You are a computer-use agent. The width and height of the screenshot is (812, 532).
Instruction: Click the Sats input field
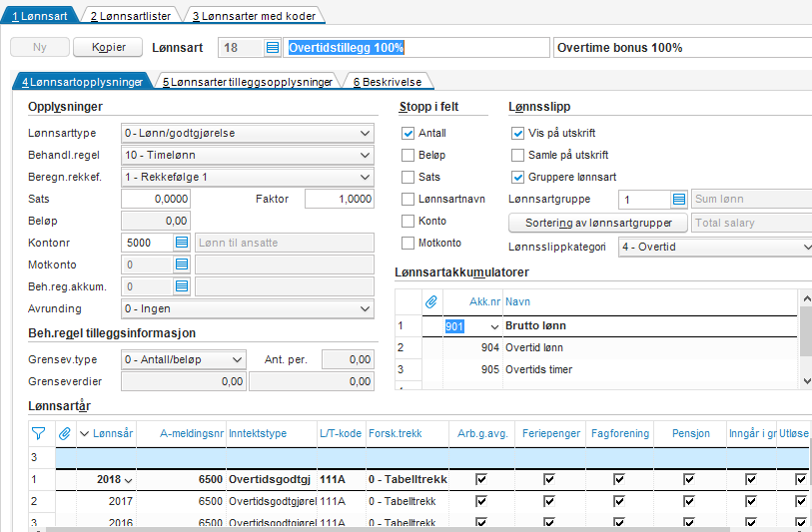156,199
